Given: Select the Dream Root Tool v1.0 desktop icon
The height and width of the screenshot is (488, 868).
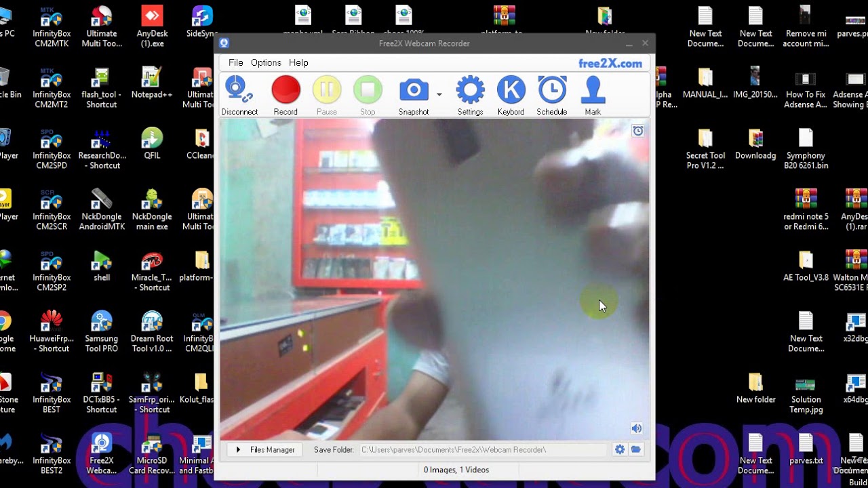Looking at the screenshot, I should tap(152, 332).
